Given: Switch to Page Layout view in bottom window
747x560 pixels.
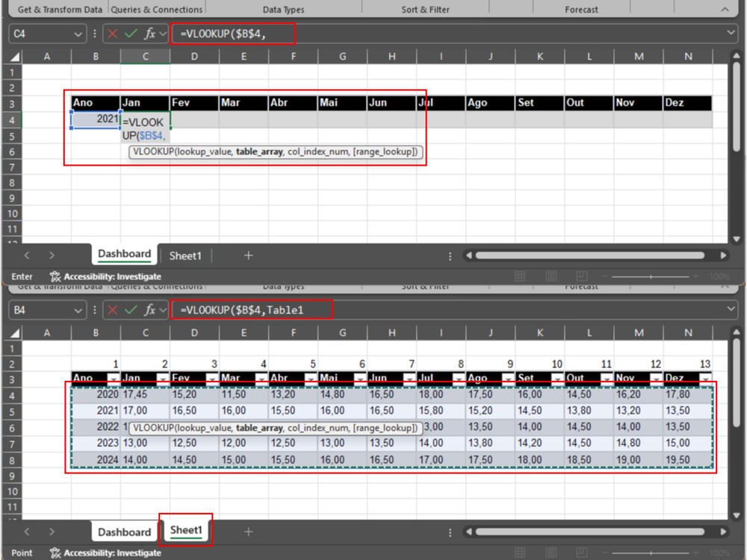Looking at the screenshot, I should pyautogui.click(x=551, y=553).
